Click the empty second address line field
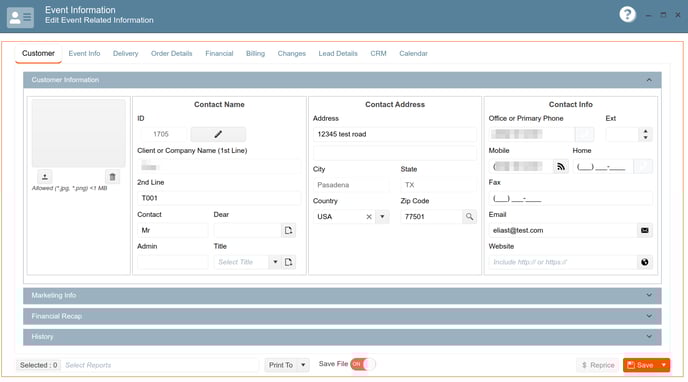The height and width of the screenshot is (382, 688). (x=394, y=153)
